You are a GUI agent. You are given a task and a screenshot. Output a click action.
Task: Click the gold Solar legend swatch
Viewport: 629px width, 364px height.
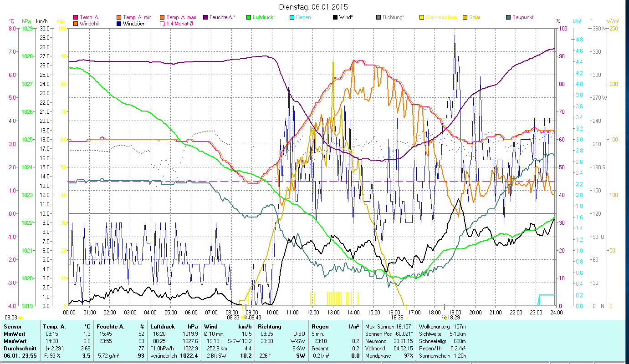click(x=465, y=17)
